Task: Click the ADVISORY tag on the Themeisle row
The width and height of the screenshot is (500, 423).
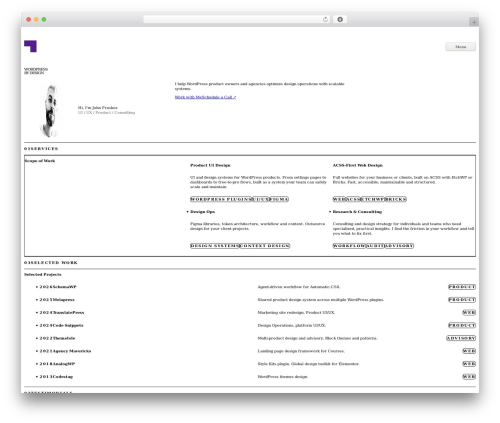Action: tap(461, 338)
